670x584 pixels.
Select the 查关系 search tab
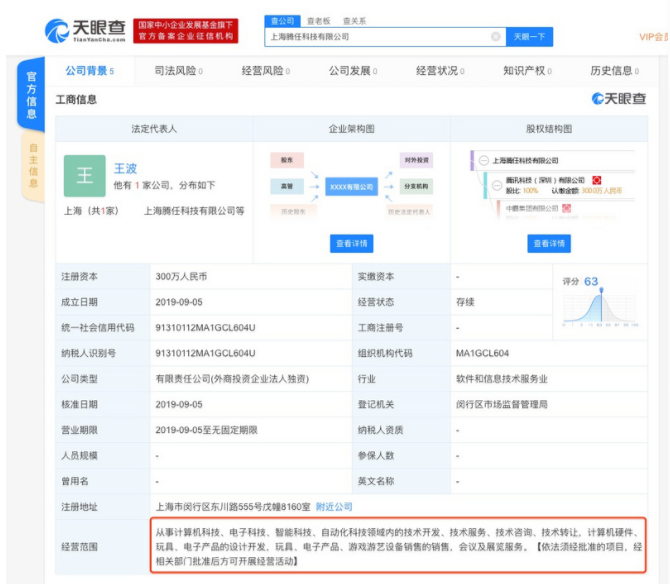point(354,21)
